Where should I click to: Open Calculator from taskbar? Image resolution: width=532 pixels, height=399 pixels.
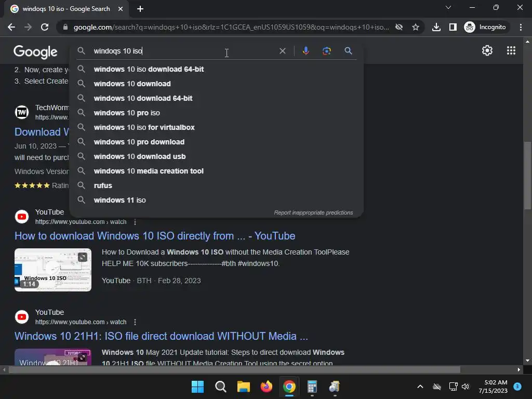312,387
